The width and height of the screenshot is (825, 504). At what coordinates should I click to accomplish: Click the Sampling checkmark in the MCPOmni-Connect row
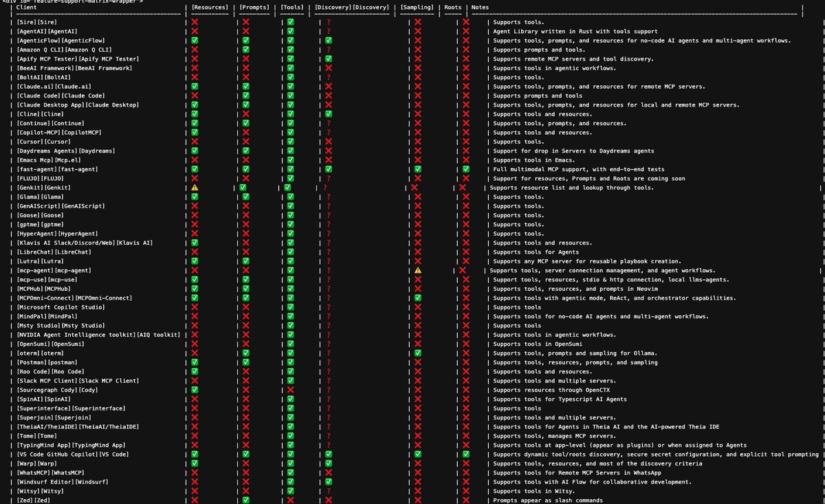418,298
